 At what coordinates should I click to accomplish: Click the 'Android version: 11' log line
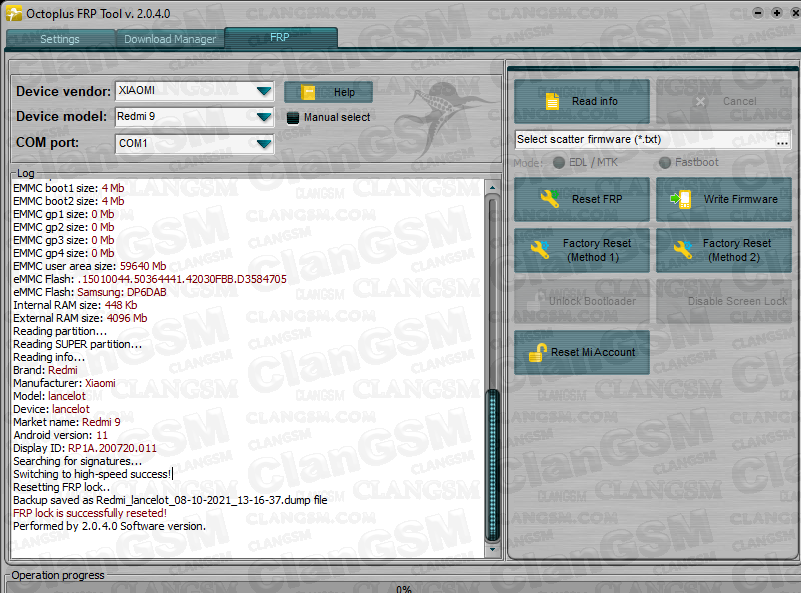pos(60,435)
